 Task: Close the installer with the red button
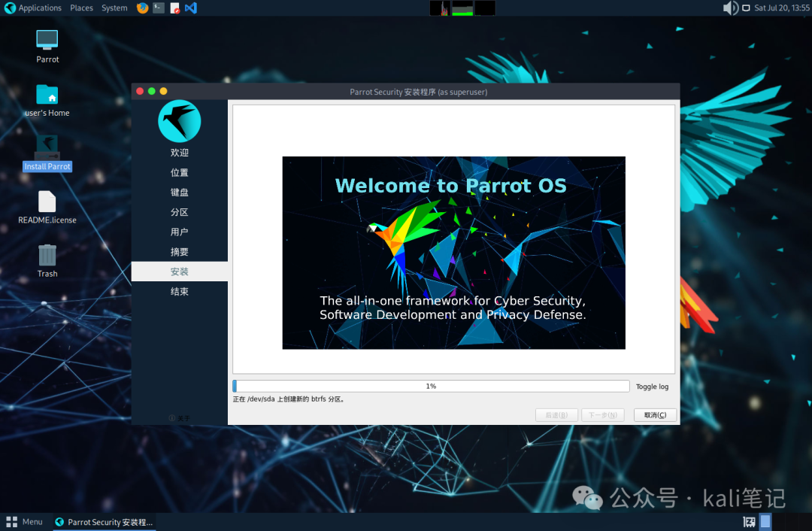coord(140,91)
